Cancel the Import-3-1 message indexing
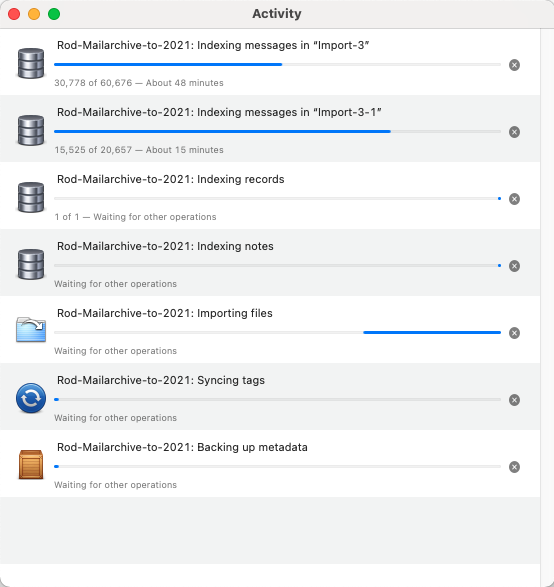554x587 pixels. point(514,132)
